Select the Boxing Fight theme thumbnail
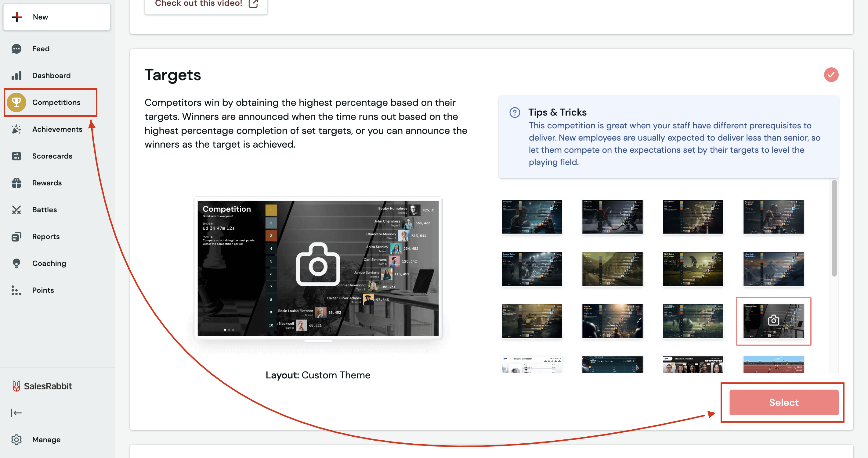The width and height of the screenshot is (868, 458). coord(531,216)
